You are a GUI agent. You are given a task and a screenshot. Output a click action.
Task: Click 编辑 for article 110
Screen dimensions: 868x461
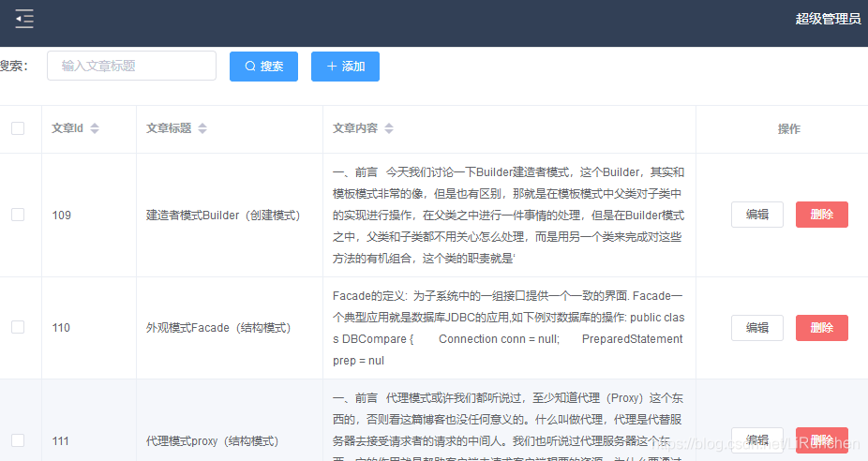757,328
